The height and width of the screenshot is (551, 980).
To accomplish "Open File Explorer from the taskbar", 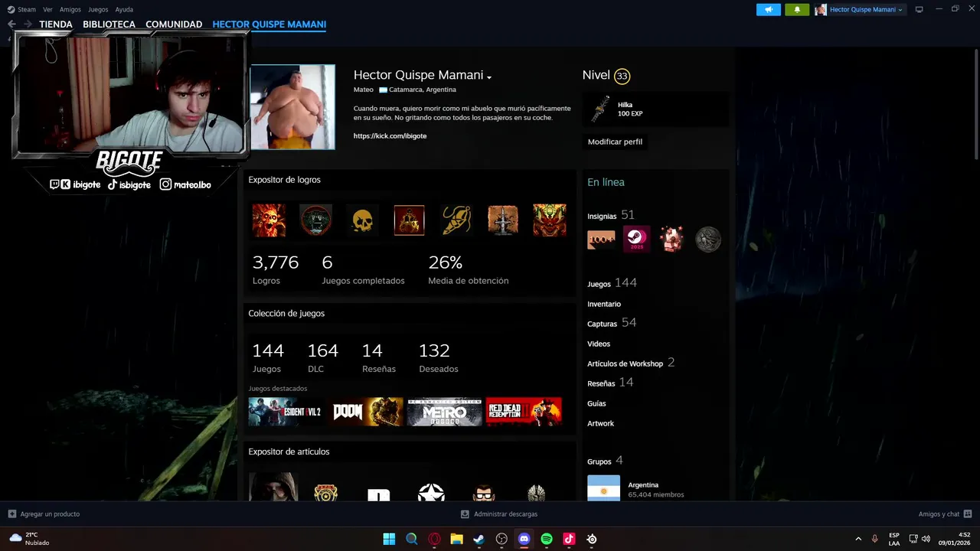I will click(x=456, y=539).
